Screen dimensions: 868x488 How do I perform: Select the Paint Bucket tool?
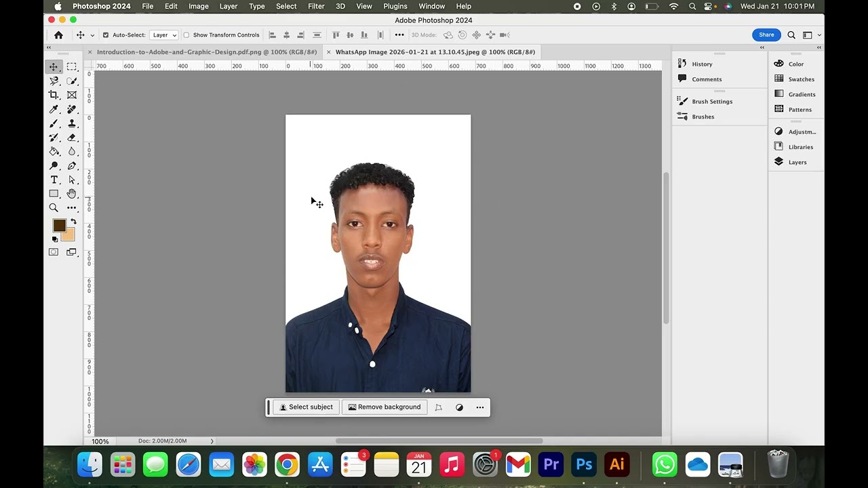tap(54, 151)
